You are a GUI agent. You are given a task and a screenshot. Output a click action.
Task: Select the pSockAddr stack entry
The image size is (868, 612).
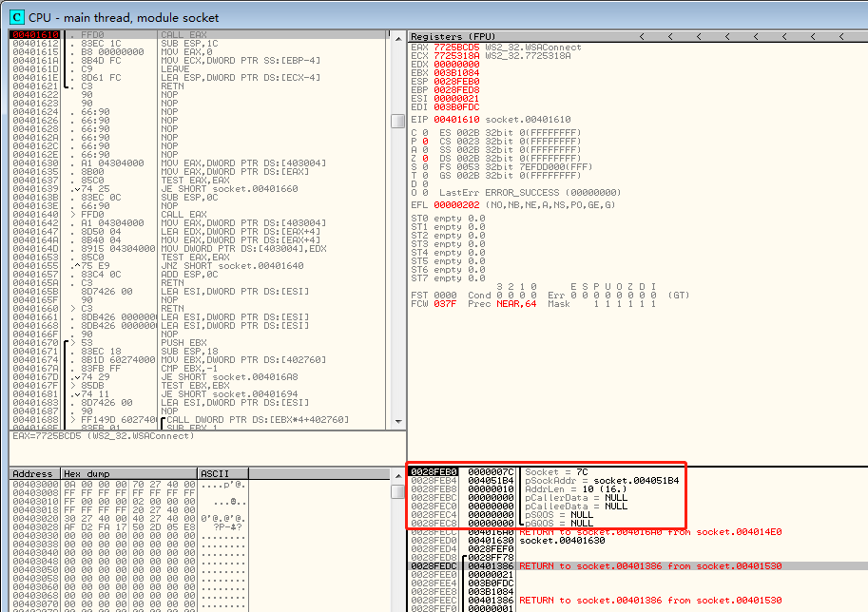[601, 481]
